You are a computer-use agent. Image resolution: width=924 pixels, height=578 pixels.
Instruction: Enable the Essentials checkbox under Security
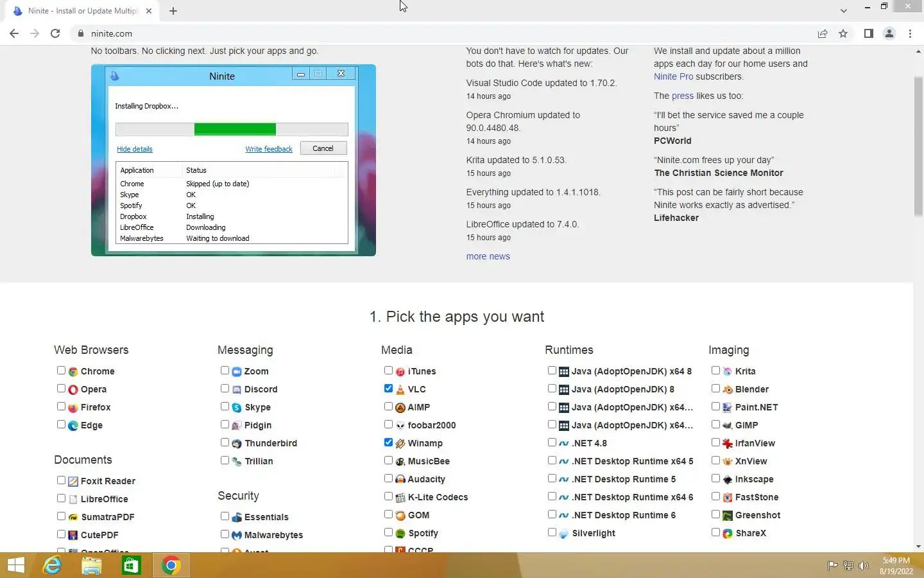pyautogui.click(x=225, y=516)
